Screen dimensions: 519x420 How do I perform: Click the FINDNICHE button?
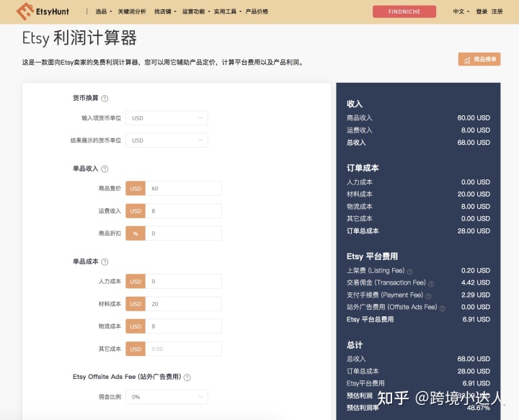click(x=404, y=12)
